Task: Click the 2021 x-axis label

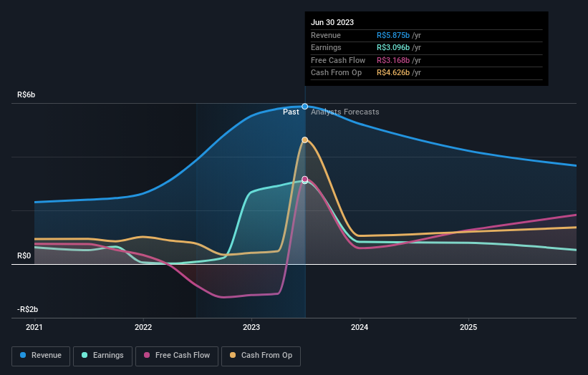Action: click(34, 327)
